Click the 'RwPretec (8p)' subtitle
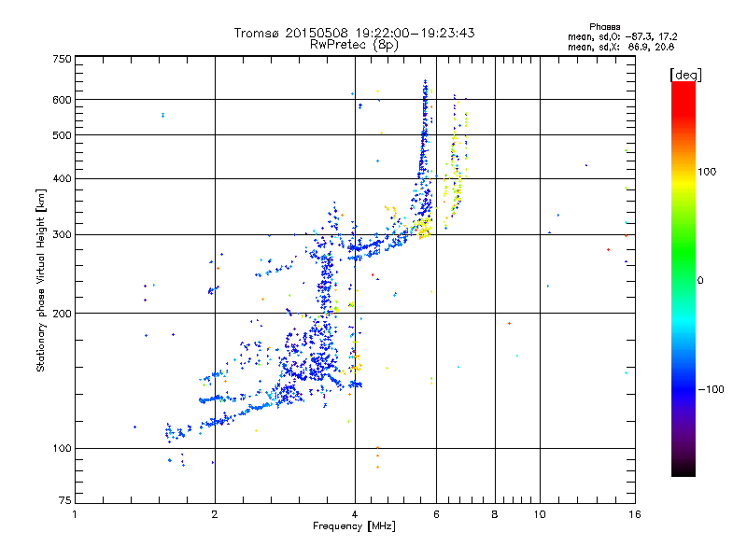747x560 pixels. tap(354, 45)
